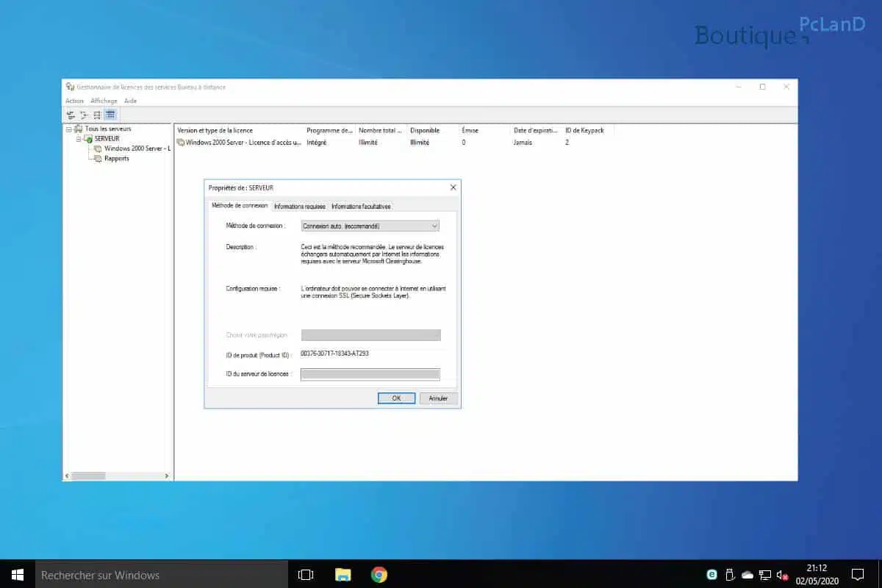Viewport: 882px width, 588px height.
Task: Click the license icon in the list row
Action: [x=181, y=142]
